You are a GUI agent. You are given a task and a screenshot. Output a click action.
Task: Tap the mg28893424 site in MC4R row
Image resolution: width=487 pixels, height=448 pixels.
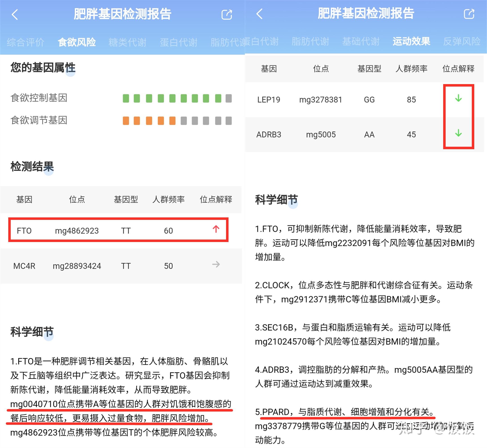click(x=77, y=266)
